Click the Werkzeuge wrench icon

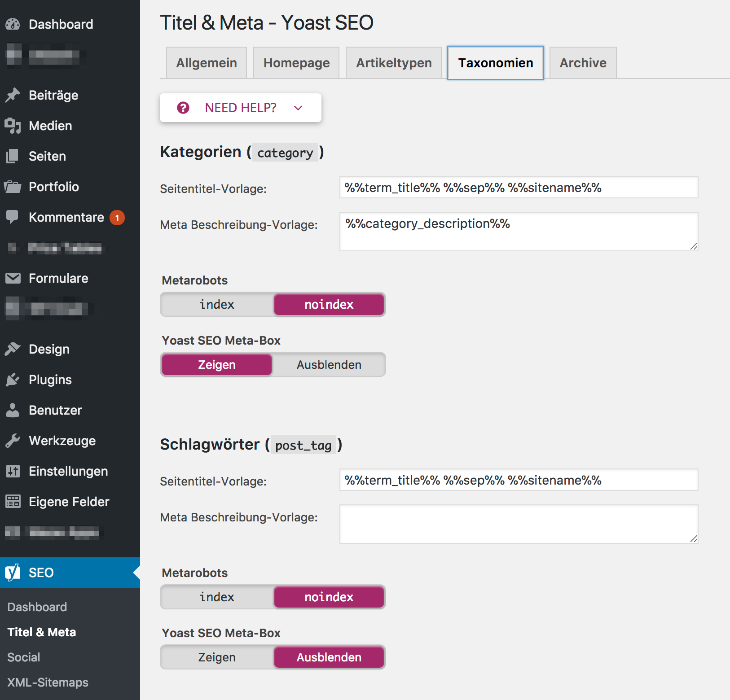13,441
